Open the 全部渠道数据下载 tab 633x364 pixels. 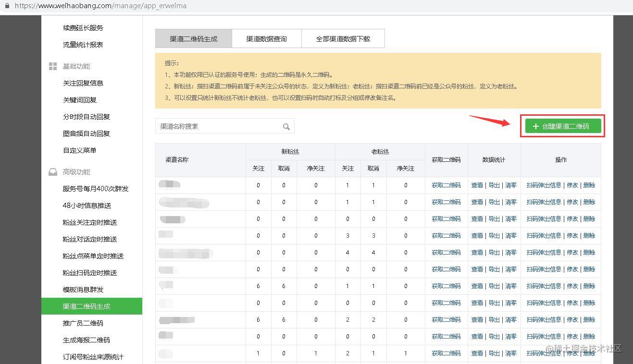click(343, 39)
